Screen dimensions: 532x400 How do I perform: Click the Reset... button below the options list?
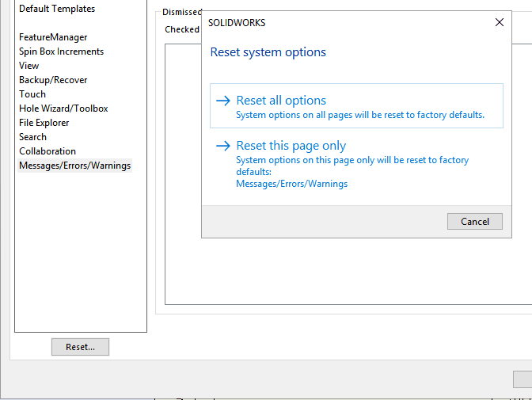pos(80,347)
